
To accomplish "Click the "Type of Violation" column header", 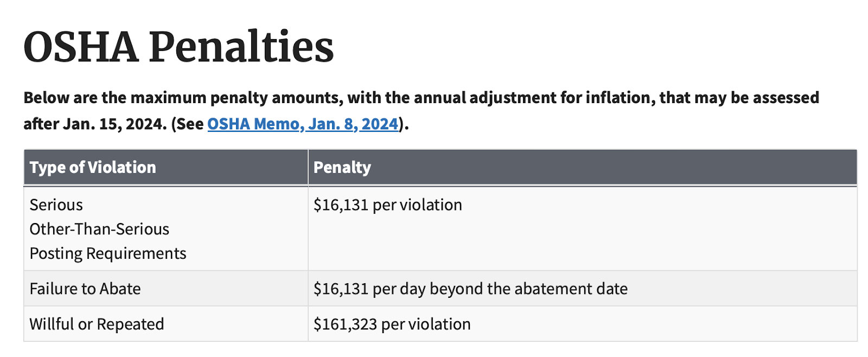I will (x=93, y=168).
